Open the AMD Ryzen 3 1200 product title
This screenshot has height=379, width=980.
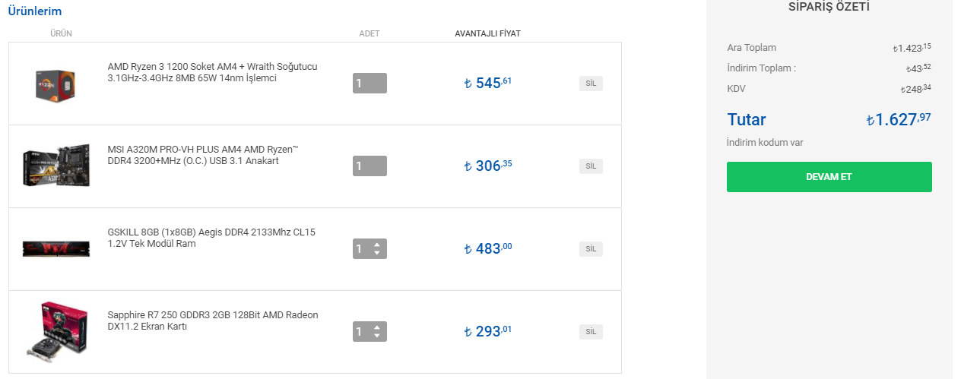(212, 72)
